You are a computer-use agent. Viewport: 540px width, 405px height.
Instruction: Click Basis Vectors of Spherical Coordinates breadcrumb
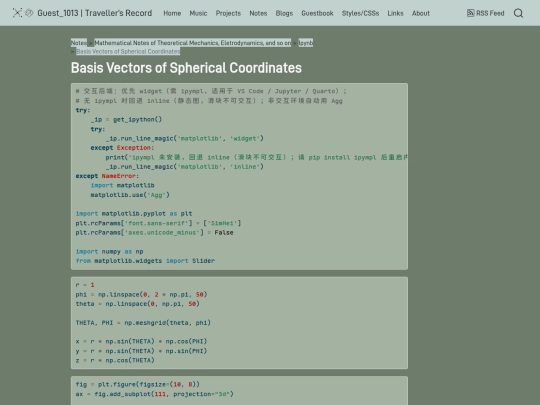[x=128, y=51]
